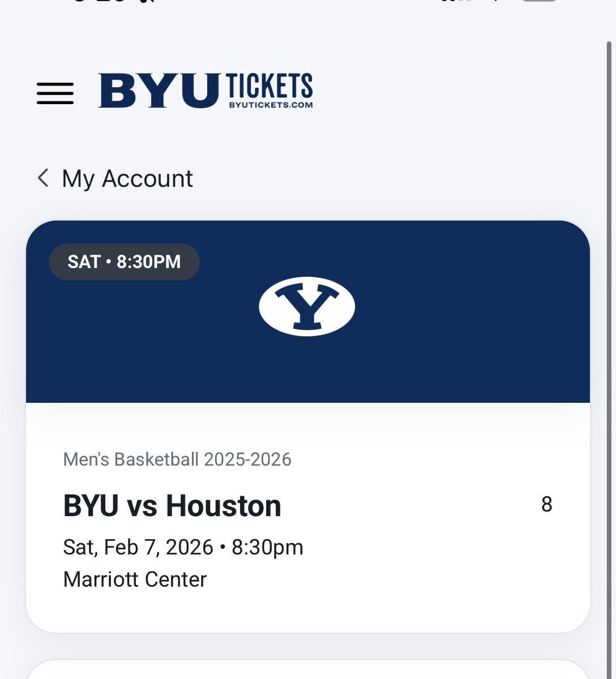This screenshot has width=616, height=679.
Task: Tap the oval Y logo on banner
Action: pyautogui.click(x=307, y=306)
